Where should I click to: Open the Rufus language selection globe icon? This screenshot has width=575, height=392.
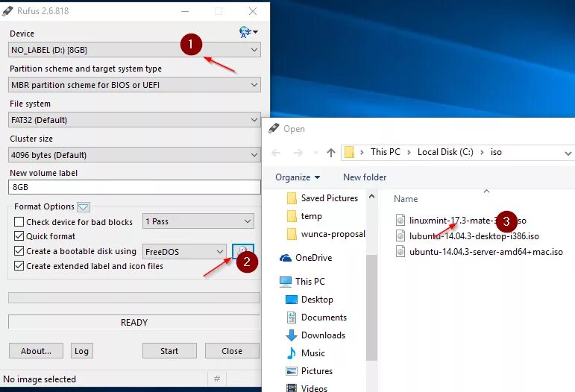click(x=248, y=32)
